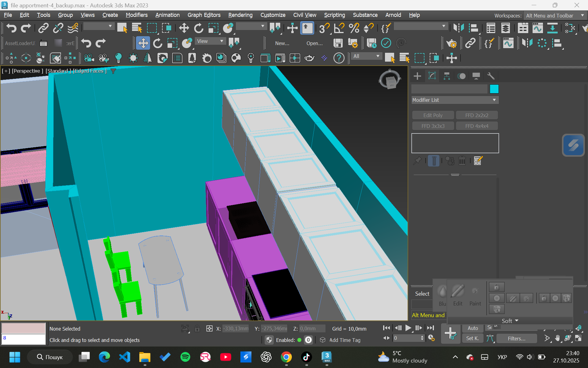Screen dimensions: 588x368
Task: Click the ViewCube navigation gizmo
Action: pyautogui.click(x=390, y=80)
